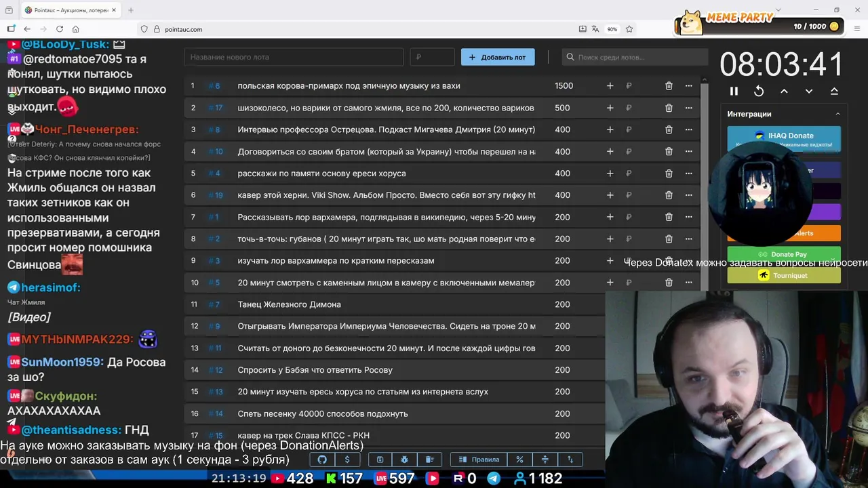The height and width of the screenshot is (488, 868).
Task: Delete the шизоколесо lot
Action: pyautogui.click(x=669, y=108)
